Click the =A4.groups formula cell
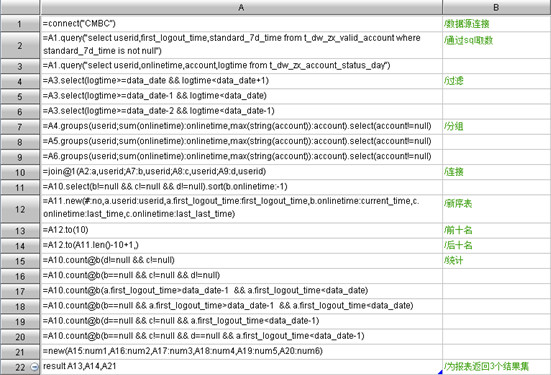Screen dimensions: 551x375 click(241, 126)
